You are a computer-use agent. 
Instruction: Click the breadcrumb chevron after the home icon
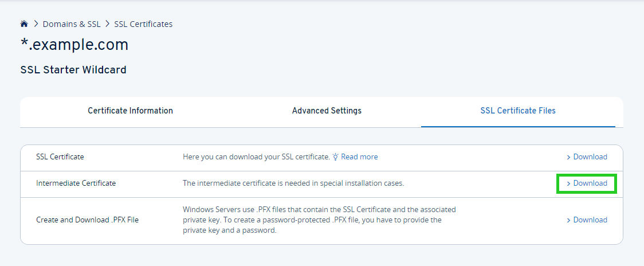click(36, 24)
